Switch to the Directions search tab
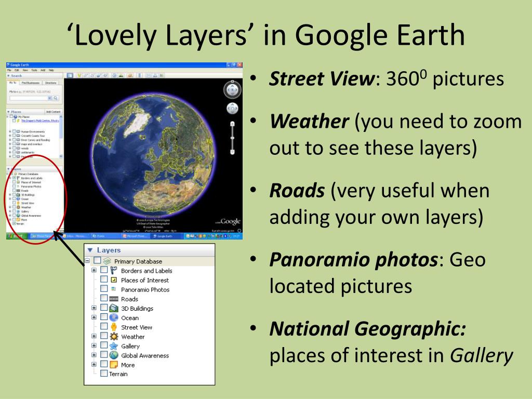Viewport: 532px width, 399px height. click(50, 83)
